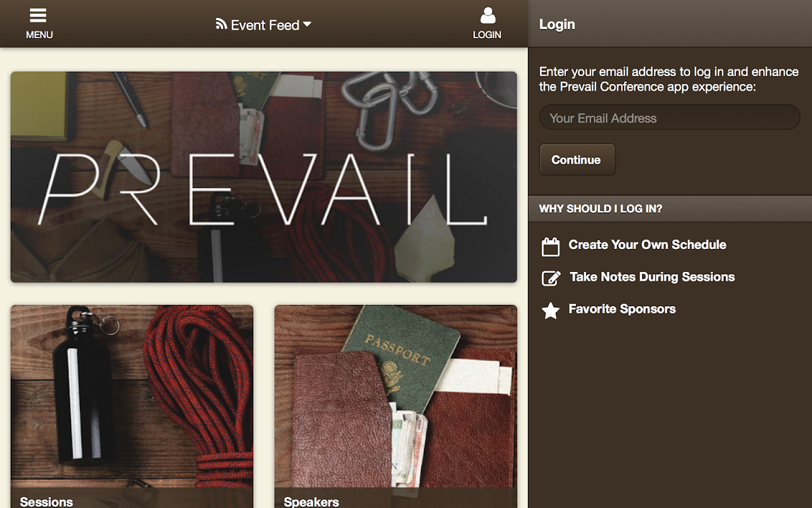Click the Login panel header title

click(557, 24)
